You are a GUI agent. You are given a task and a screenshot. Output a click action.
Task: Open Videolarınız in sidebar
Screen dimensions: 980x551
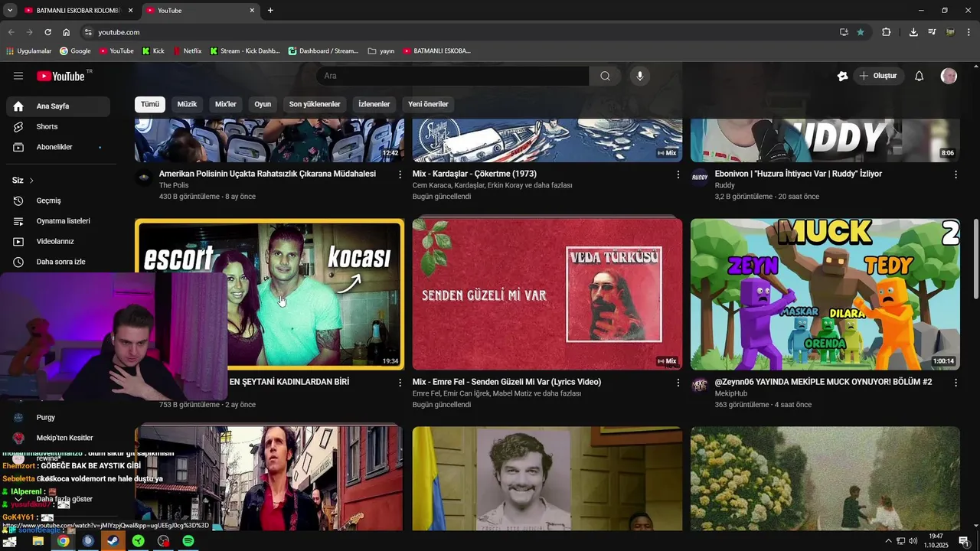58,241
